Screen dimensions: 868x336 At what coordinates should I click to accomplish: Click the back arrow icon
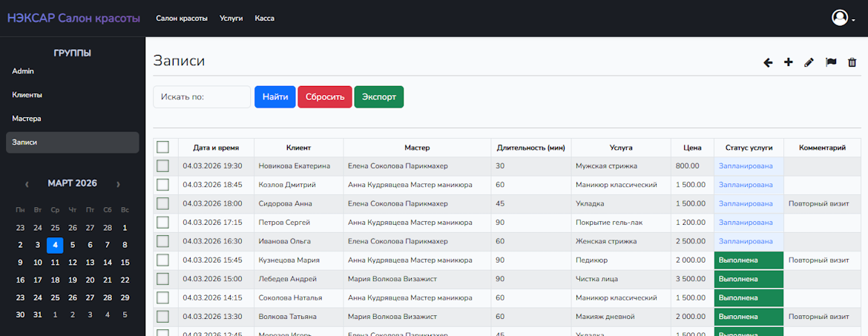point(768,63)
